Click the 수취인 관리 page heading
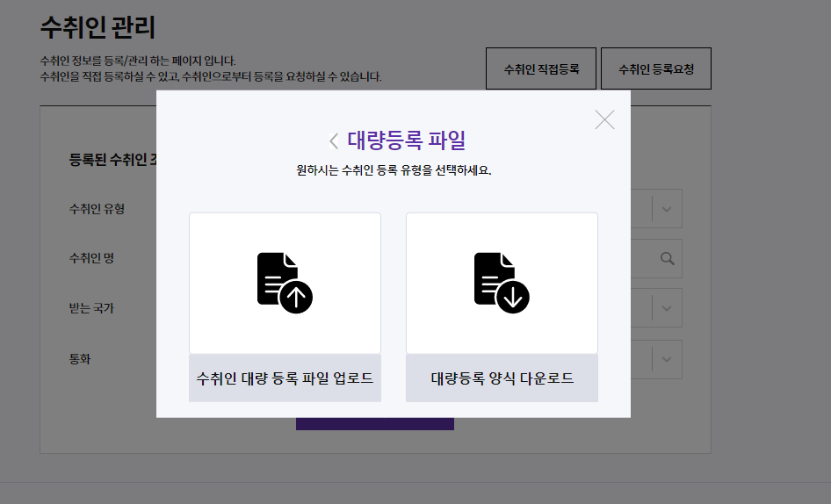Screen dimensions: 831x504 pos(98,27)
